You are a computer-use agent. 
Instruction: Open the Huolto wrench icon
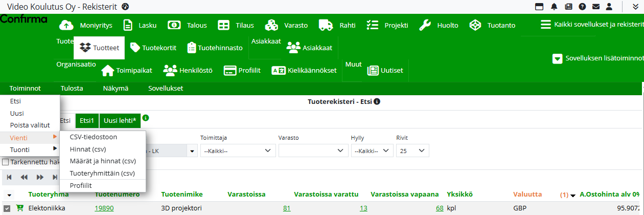click(425, 25)
